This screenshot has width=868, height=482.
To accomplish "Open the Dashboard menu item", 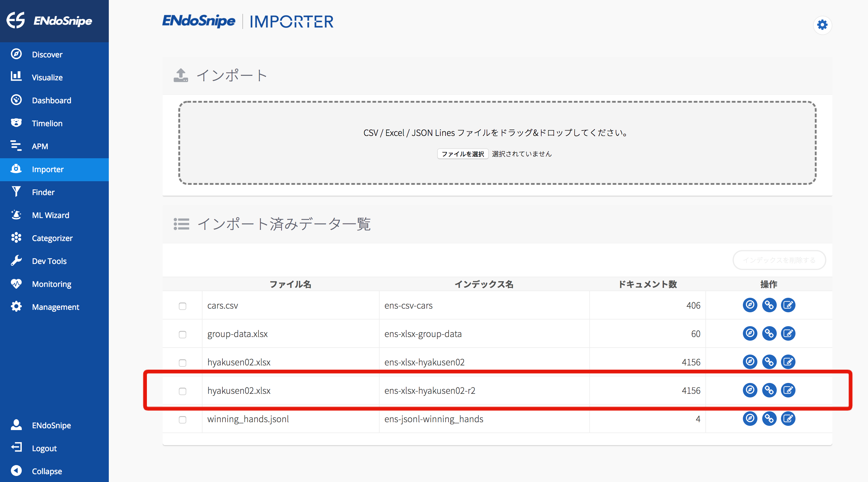I will tap(54, 100).
